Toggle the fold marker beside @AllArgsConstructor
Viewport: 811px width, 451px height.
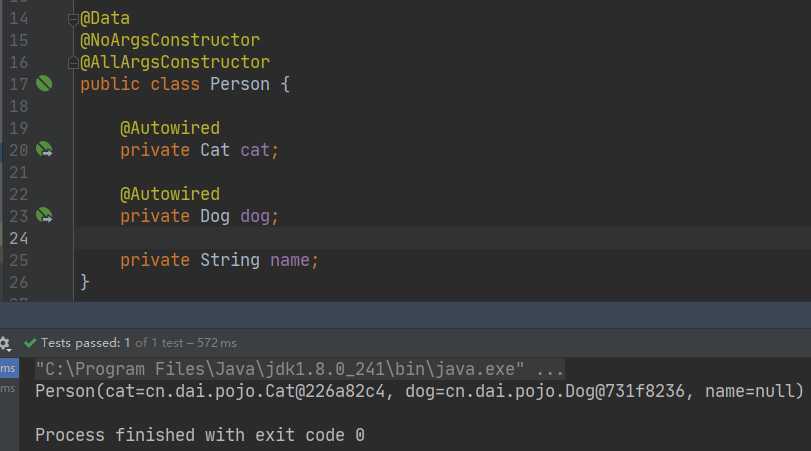pos(72,63)
